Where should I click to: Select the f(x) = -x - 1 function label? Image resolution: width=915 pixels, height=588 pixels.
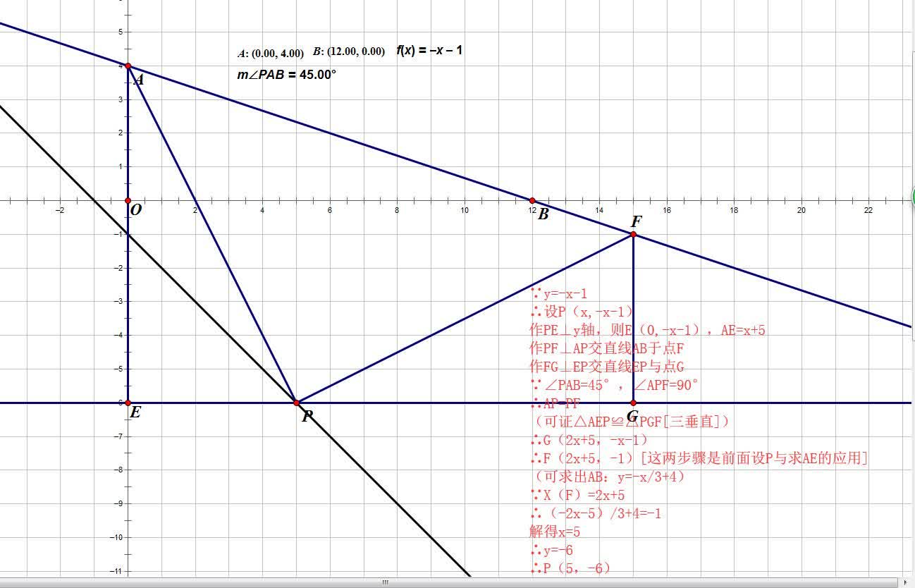click(x=429, y=51)
